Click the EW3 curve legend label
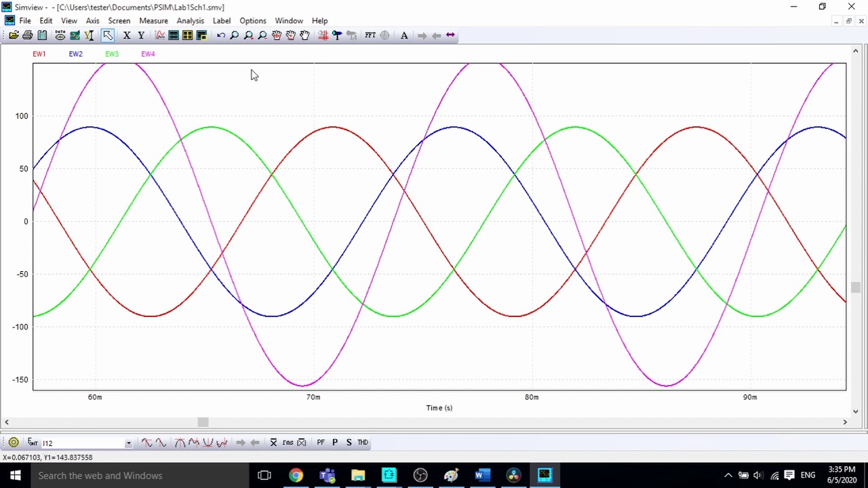This screenshot has height=488, width=868. tap(112, 54)
